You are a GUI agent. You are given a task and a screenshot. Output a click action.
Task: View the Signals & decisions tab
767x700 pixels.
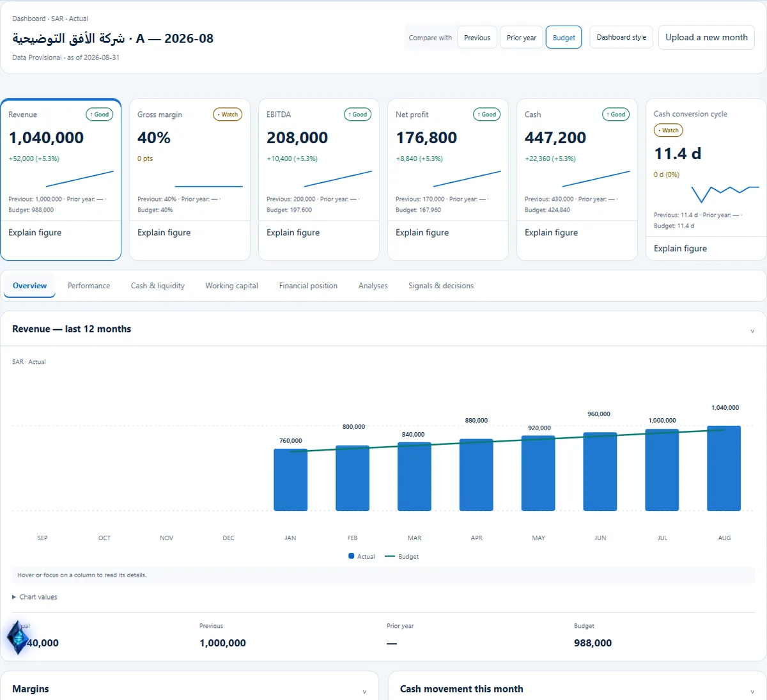(441, 286)
